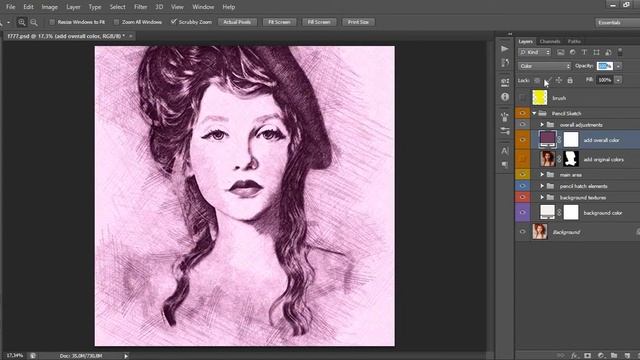This screenshot has width=640, height=360.
Task: Filter layers by pixel layers icon
Action: pyautogui.click(x=560, y=52)
